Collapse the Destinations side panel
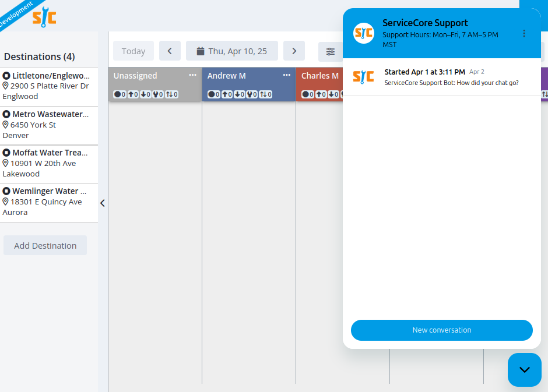Screen dimensions: 548x392 (103, 203)
